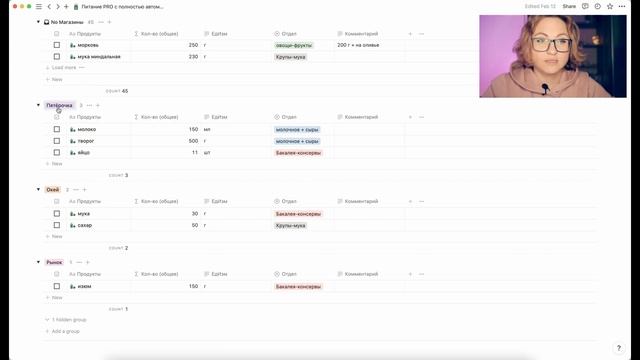Open Комментарий column header in Рынок table

(x=358, y=274)
